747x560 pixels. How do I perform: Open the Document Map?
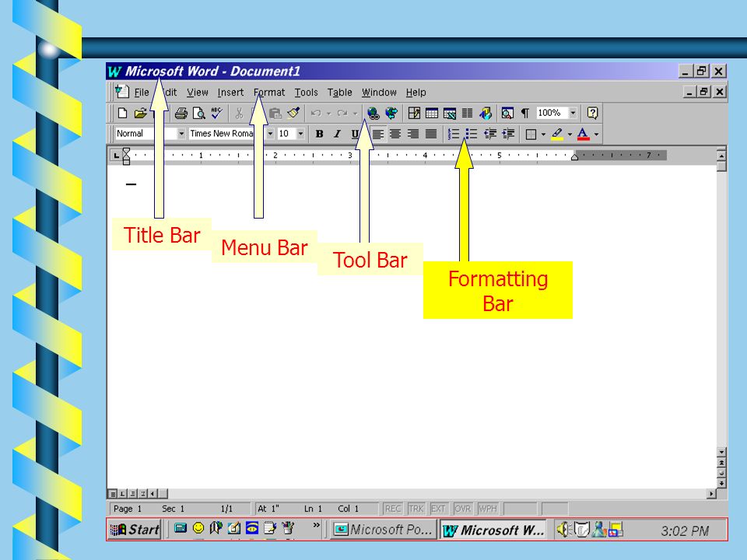tap(507, 113)
